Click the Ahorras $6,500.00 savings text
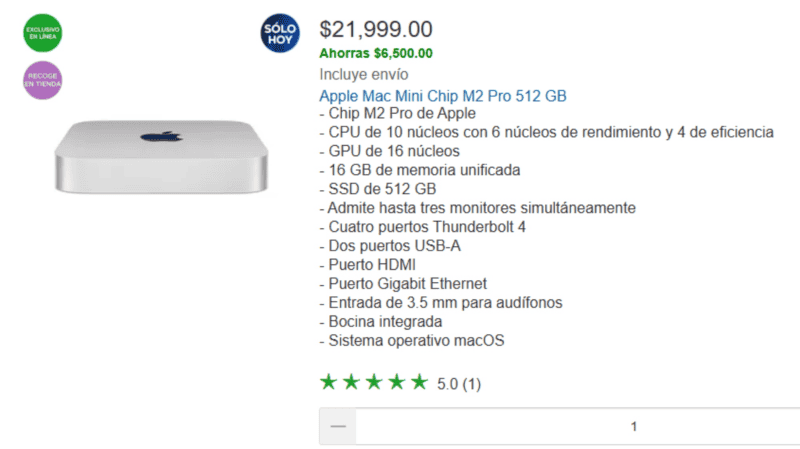Viewport: 800px width, 449px height. pos(376,53)
